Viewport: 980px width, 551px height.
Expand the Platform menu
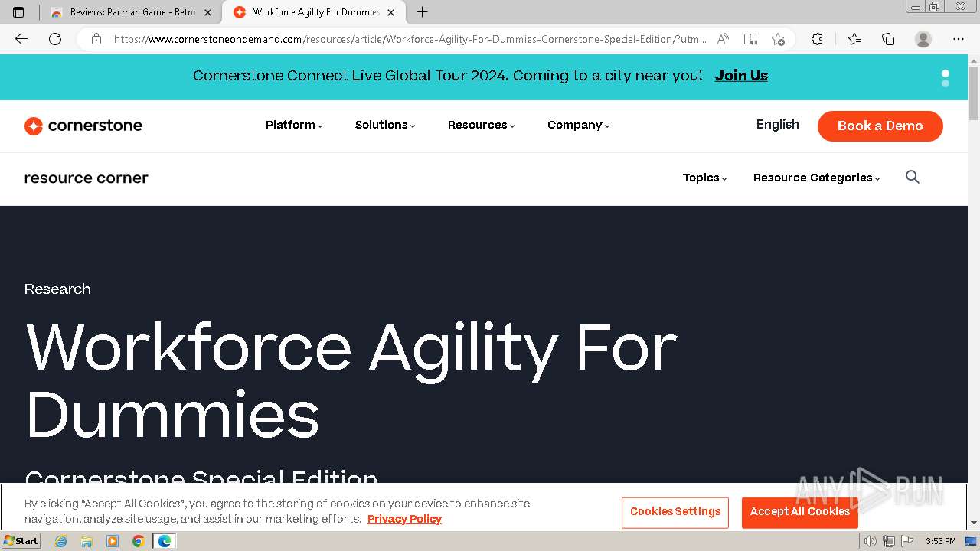[x=294, y=125]
